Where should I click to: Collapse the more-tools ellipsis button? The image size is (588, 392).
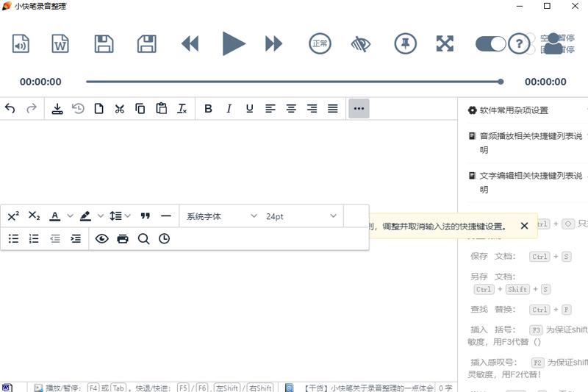[359, 108]
